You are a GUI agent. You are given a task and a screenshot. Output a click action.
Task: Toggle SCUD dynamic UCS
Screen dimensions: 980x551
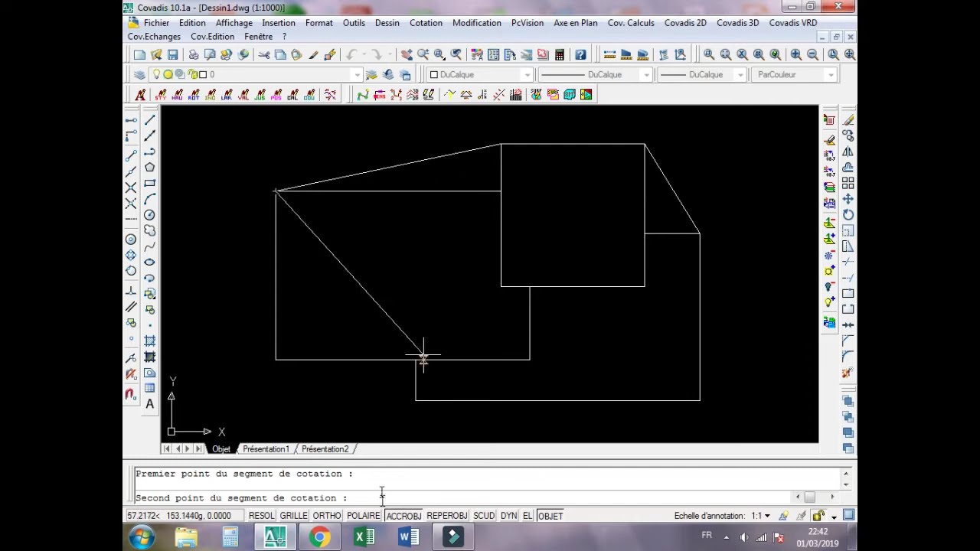pos(484,516)
